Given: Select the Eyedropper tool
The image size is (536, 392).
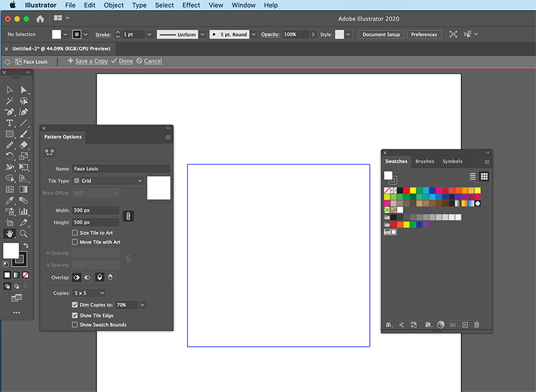Looking at the screenshot, I should point(8,200).
